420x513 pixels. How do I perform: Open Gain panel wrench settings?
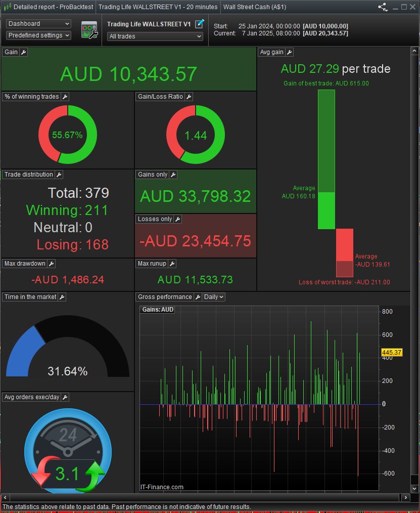24,52
